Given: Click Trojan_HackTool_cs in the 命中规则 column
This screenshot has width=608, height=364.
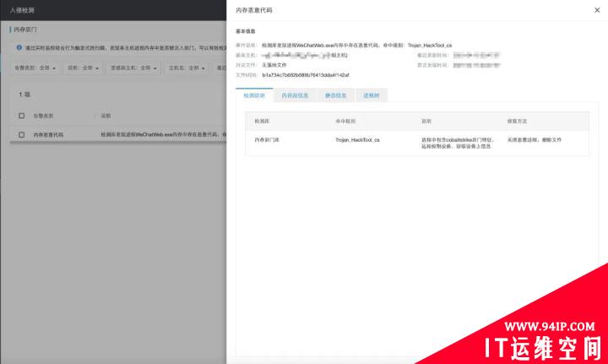Looking at the screenshot, I should point(357,139).
